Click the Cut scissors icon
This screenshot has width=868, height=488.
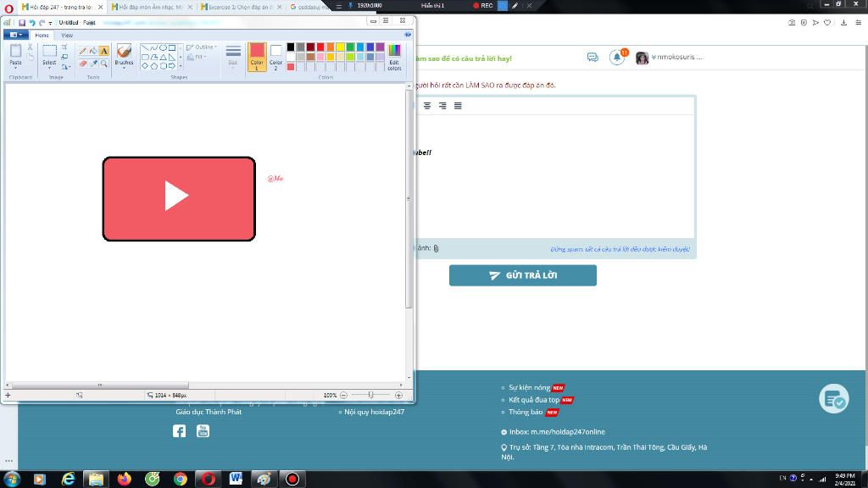[30, 47]
